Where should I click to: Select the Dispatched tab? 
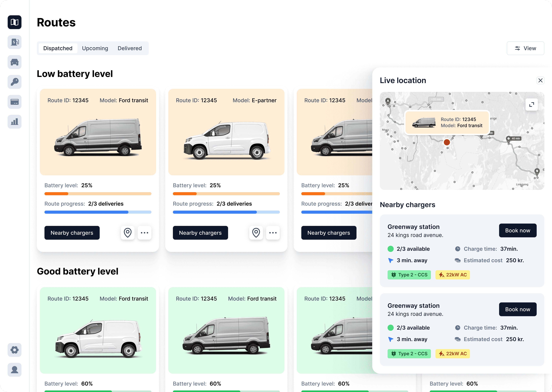coord(58,48)
